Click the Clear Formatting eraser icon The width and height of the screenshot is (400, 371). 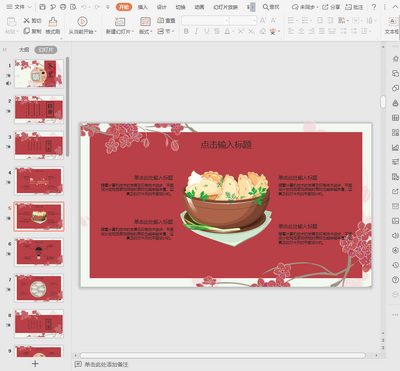coord(263,31)
